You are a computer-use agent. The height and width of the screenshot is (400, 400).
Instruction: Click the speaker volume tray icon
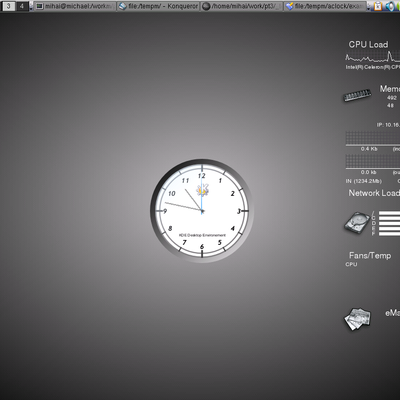(390, 6)
